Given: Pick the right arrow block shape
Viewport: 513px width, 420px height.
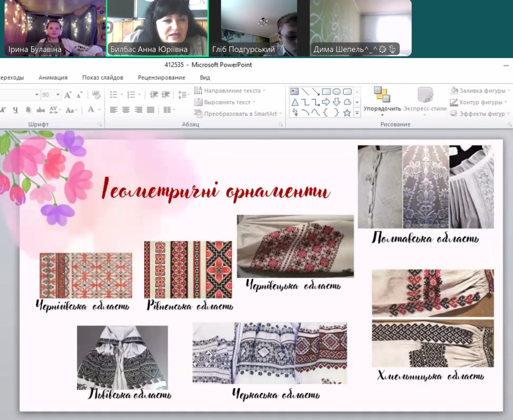Looking at the screenshot, I should 326,102.
